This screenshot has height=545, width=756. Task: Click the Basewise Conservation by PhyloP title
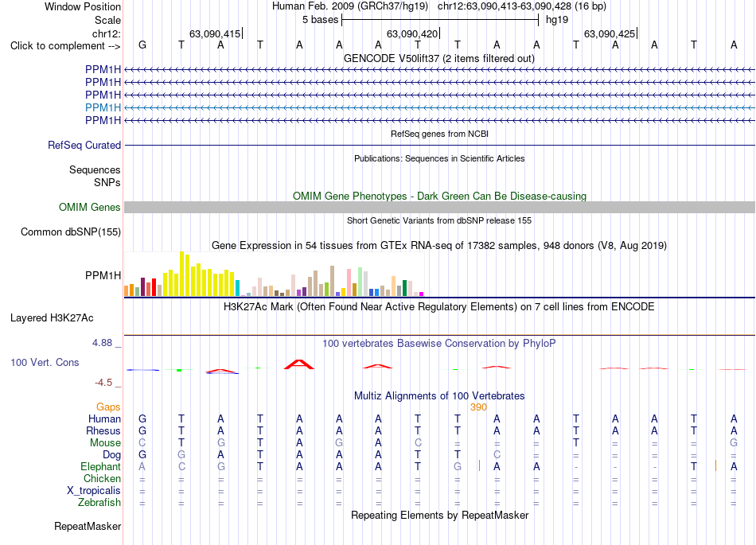point(439,343)
